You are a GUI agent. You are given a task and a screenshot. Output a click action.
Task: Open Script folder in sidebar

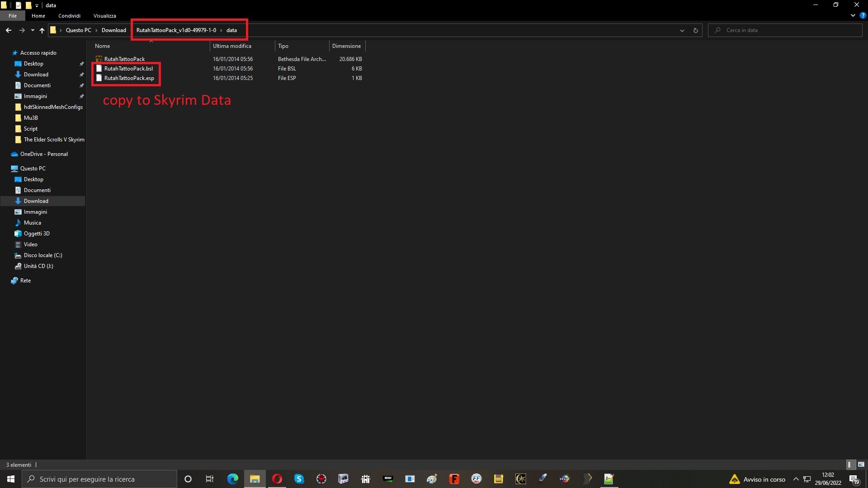point(30,129)
